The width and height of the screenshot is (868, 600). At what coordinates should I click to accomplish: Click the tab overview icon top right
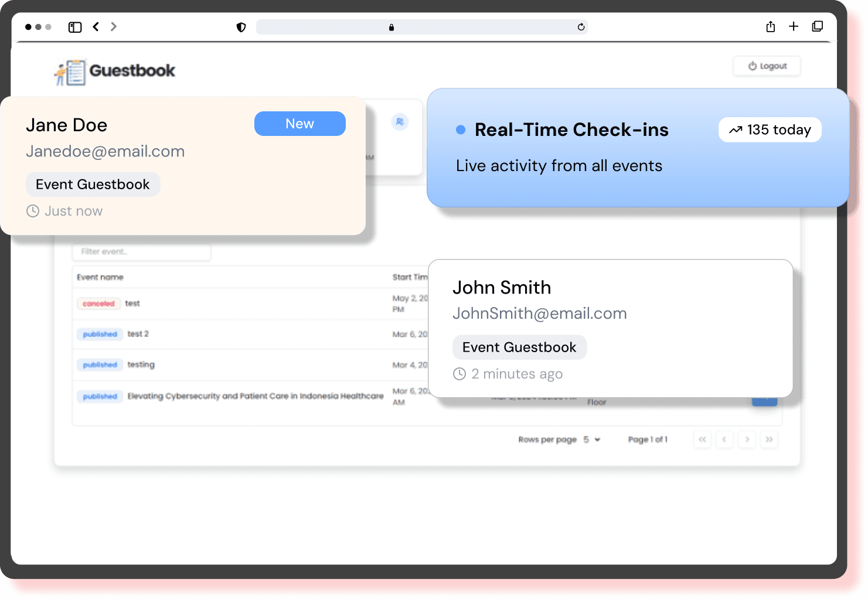[817, 26]
